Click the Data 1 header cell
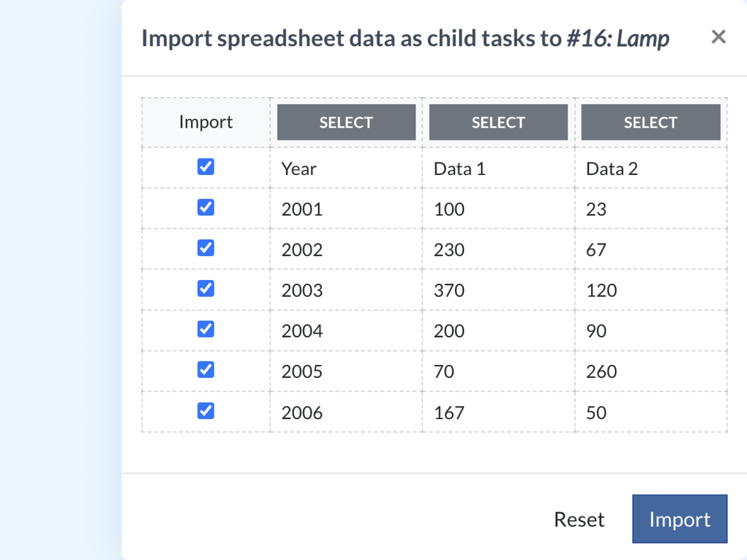 [460, 169]
